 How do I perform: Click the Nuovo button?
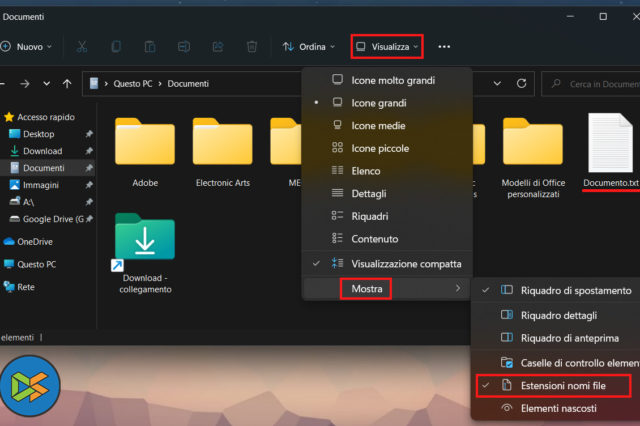tap(25, 46)
